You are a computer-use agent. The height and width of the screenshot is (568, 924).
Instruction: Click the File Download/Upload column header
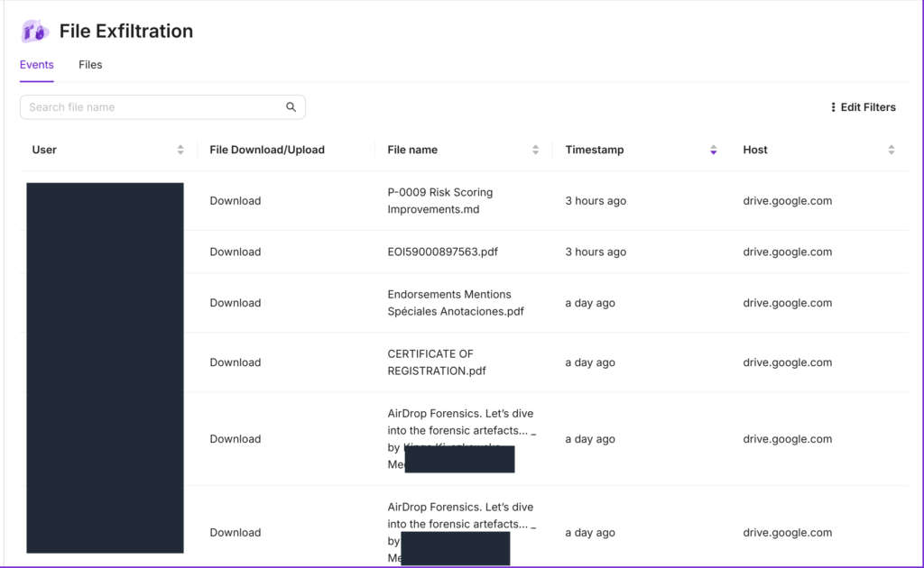point(267,150)
